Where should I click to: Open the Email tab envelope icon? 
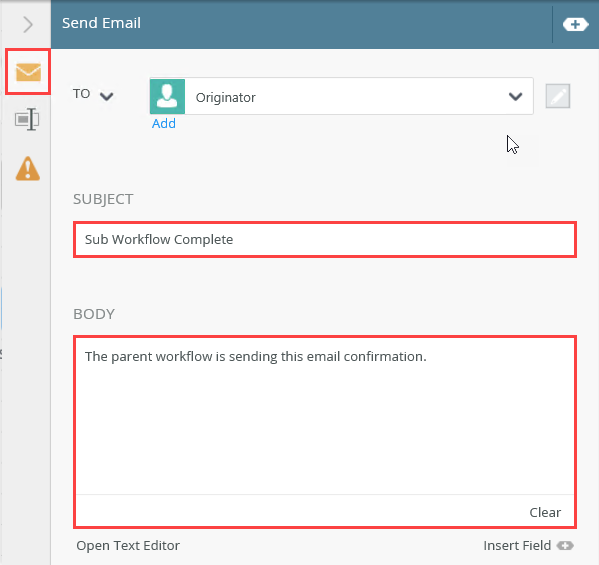[x=28, y=72]
